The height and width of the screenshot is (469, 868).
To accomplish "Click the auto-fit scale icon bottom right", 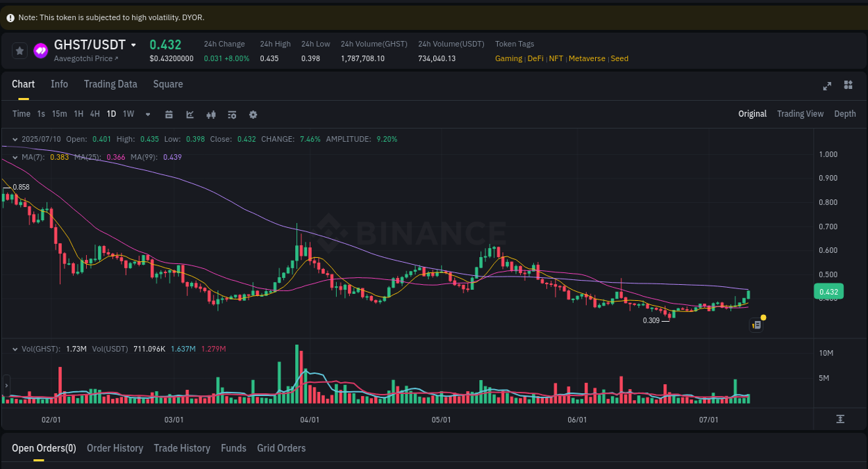I will 839,419.
